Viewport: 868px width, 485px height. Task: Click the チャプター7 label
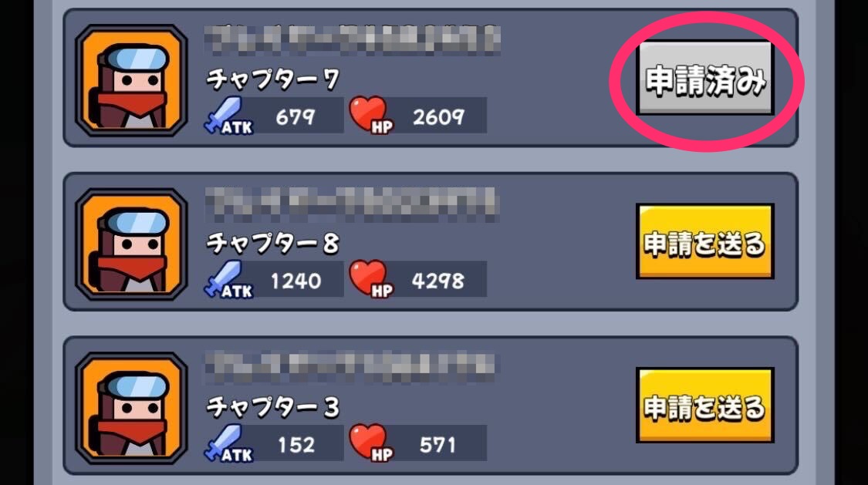(272, 79)
